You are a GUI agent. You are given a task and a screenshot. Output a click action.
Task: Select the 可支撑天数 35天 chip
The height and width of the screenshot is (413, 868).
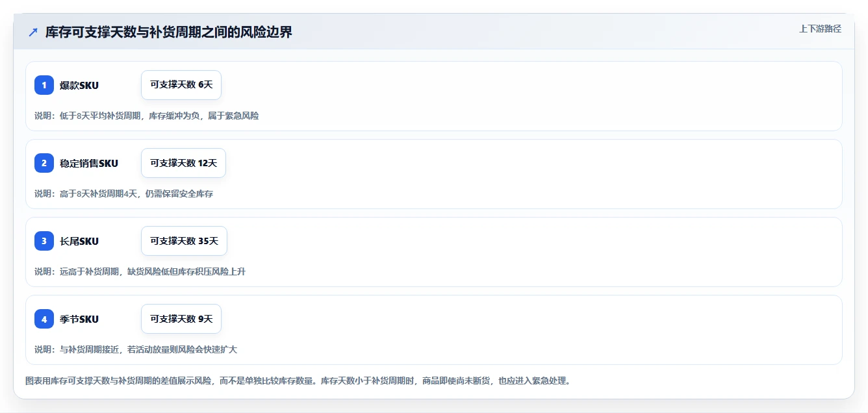(184, 241)
